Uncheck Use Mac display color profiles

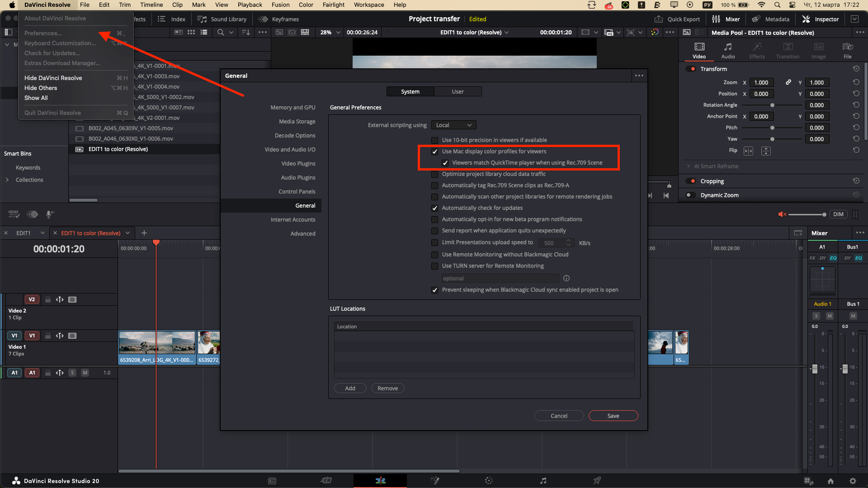point(434,152)
